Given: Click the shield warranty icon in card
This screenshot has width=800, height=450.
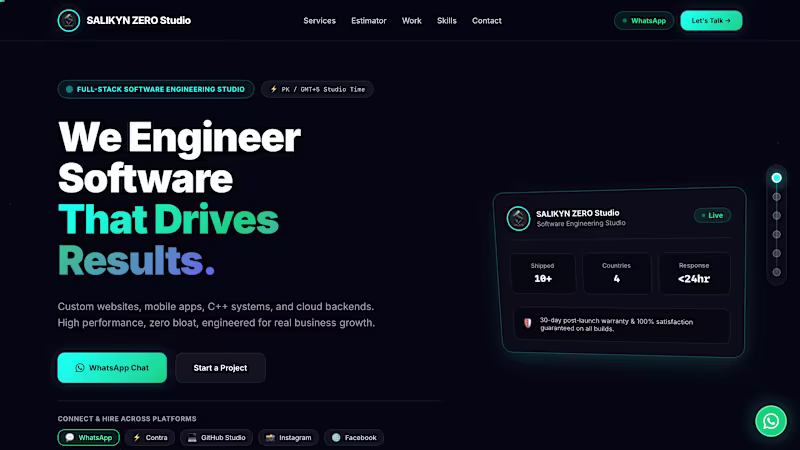Looking at the screenshot, I should click(x=528, y=322).
